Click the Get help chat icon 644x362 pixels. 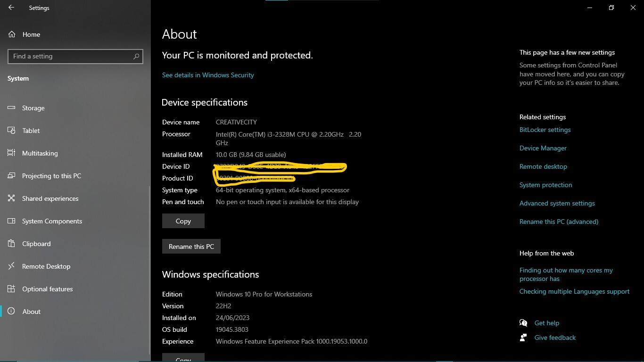523,323
